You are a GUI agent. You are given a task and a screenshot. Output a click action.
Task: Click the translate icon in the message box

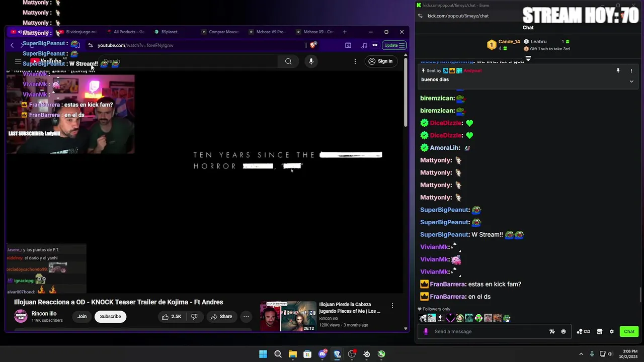coord(552,332)
